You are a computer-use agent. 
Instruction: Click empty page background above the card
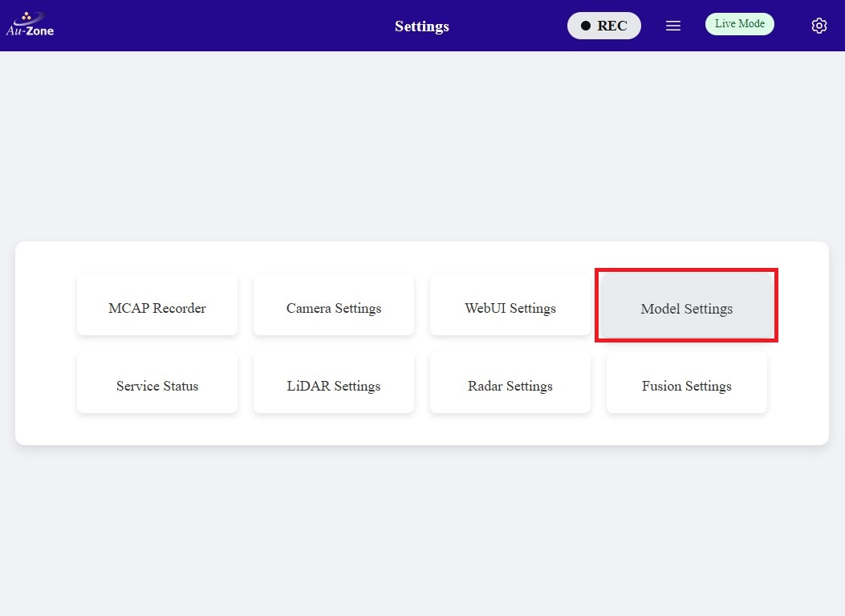(x=422, y=144)
